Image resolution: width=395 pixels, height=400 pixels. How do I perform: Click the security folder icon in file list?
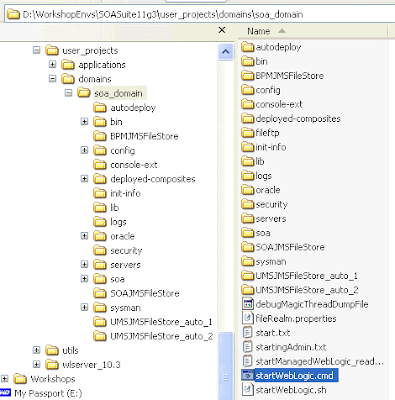248,204
